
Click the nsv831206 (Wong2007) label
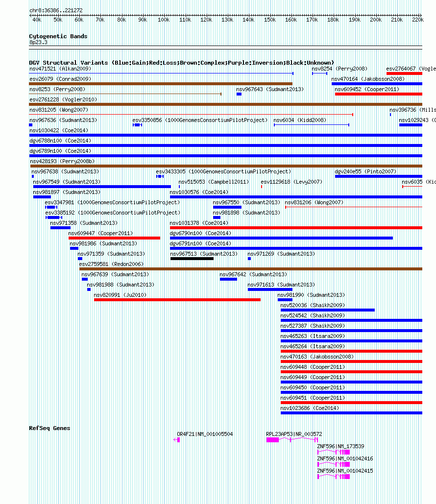coord(314,202)
